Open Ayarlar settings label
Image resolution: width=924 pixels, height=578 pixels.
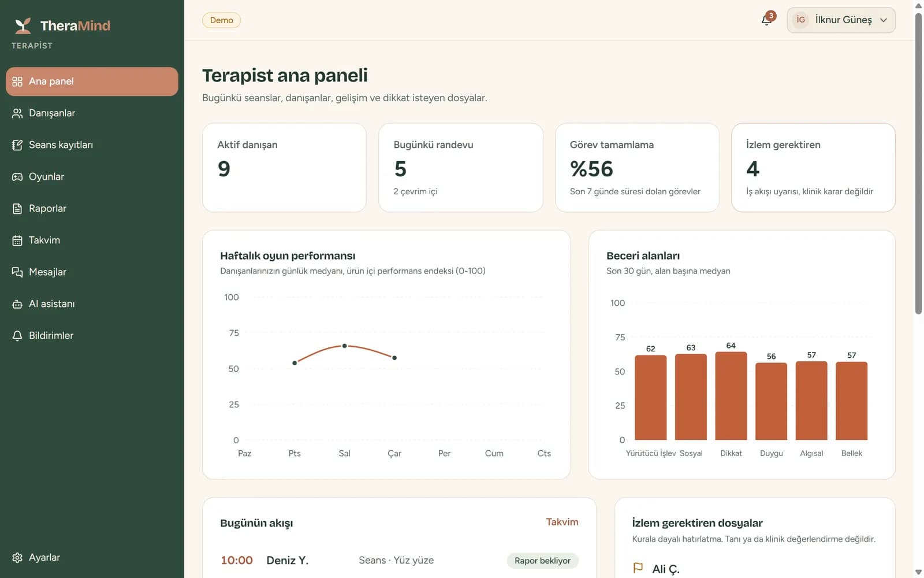pyautogui.click(x=44, y=558)
